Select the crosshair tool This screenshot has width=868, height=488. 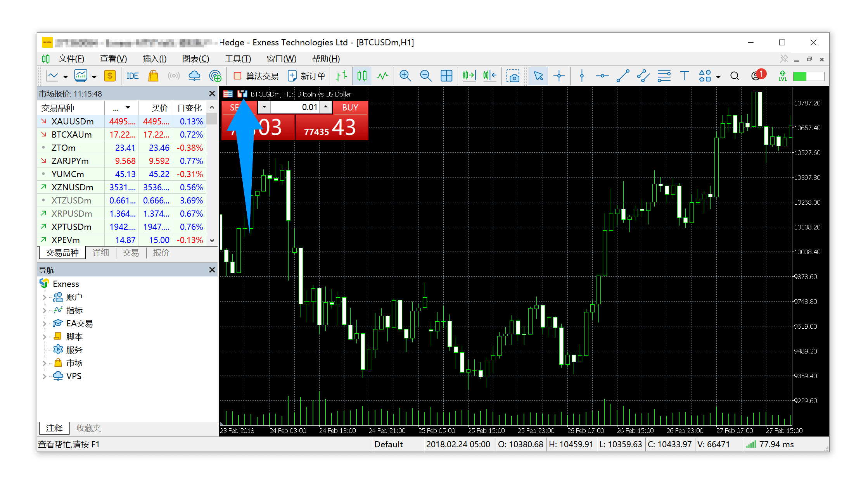coord(559,76)
